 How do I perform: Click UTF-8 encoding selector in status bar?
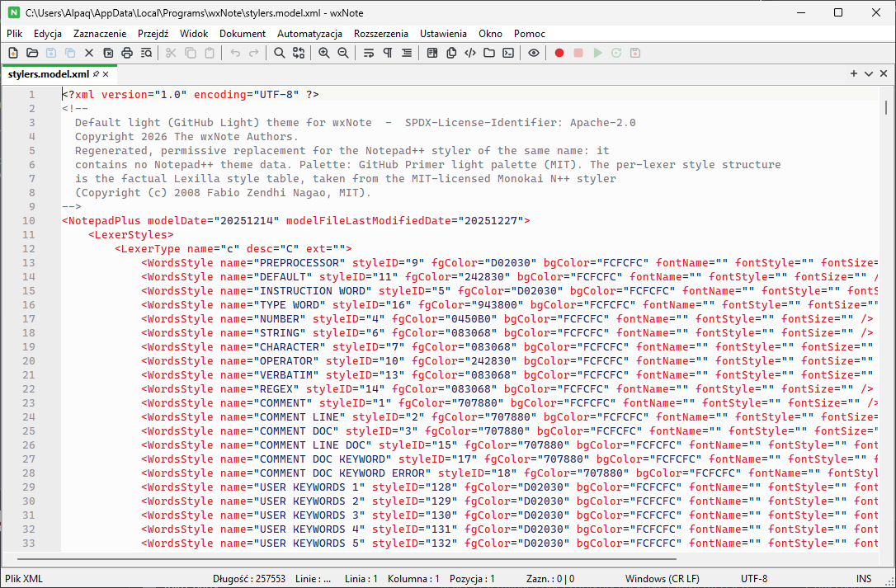(x=754, y=579)
